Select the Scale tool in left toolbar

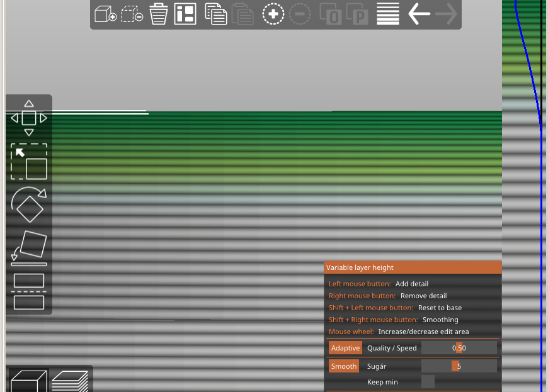(x=29, y=161)
